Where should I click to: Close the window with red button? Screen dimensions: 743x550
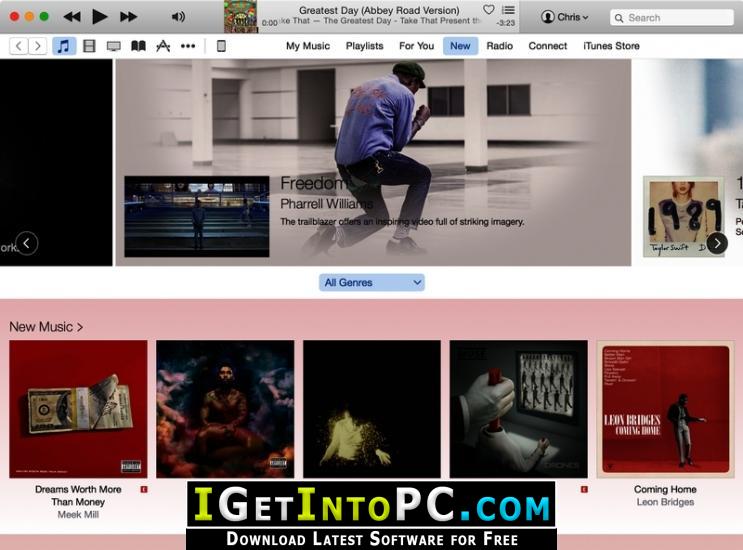[x=14, y=17]
